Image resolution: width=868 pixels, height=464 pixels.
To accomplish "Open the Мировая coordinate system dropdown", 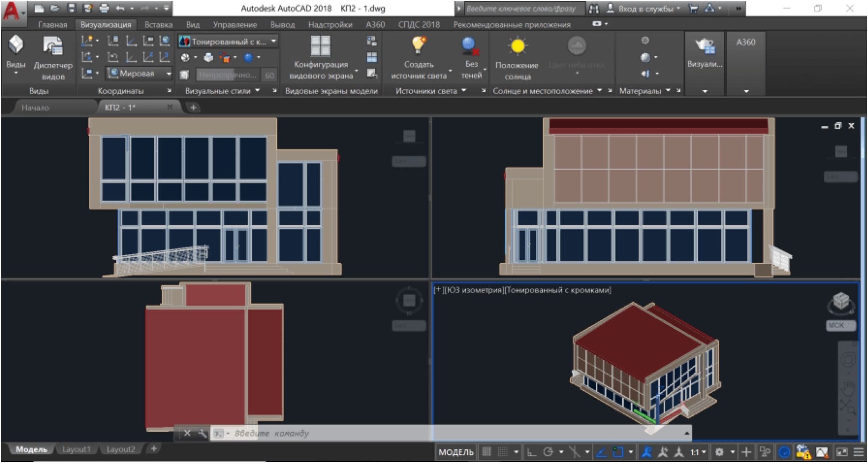I will click(169, 74).
